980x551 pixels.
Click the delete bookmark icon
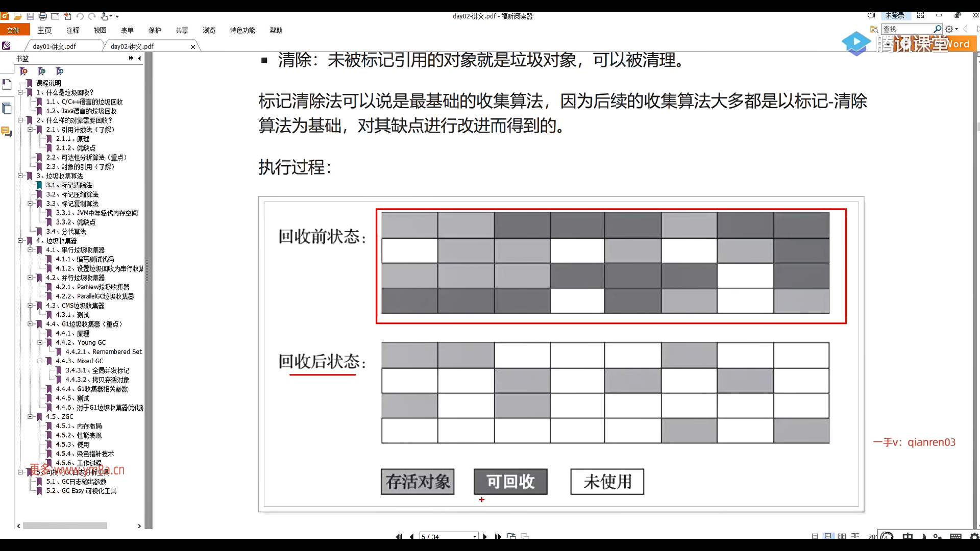24,71
